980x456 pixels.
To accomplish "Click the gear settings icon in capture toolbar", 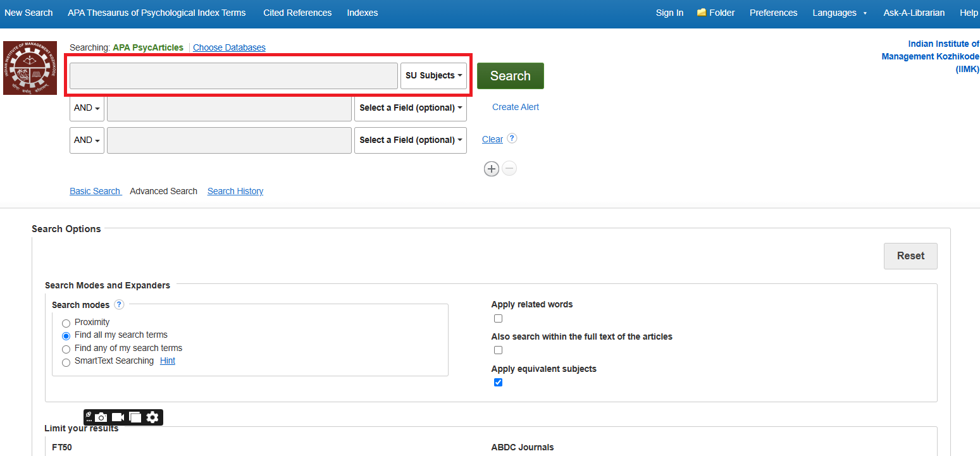I will [x=152, y=417].
